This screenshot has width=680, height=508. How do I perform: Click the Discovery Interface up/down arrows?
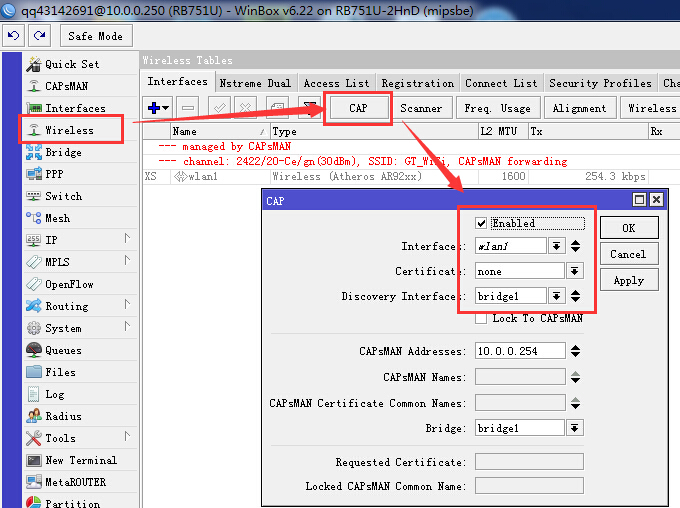pos(575,296)
